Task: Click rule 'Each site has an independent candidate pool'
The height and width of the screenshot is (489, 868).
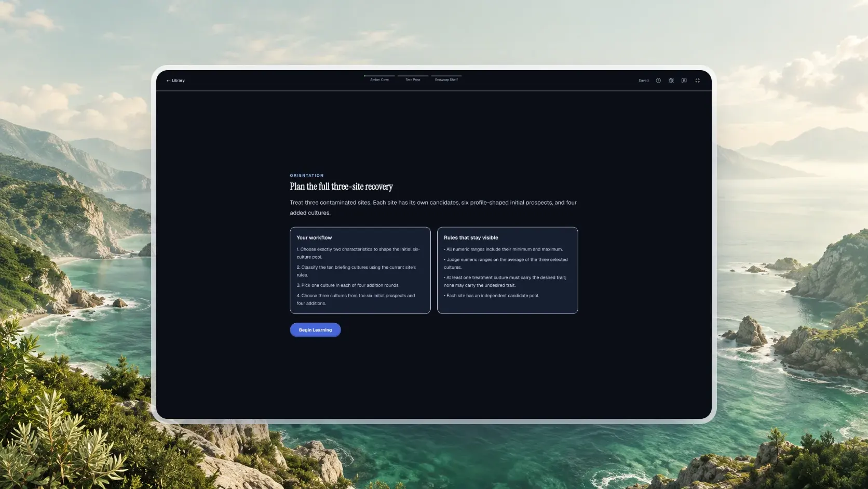Action: pos(492,296)
